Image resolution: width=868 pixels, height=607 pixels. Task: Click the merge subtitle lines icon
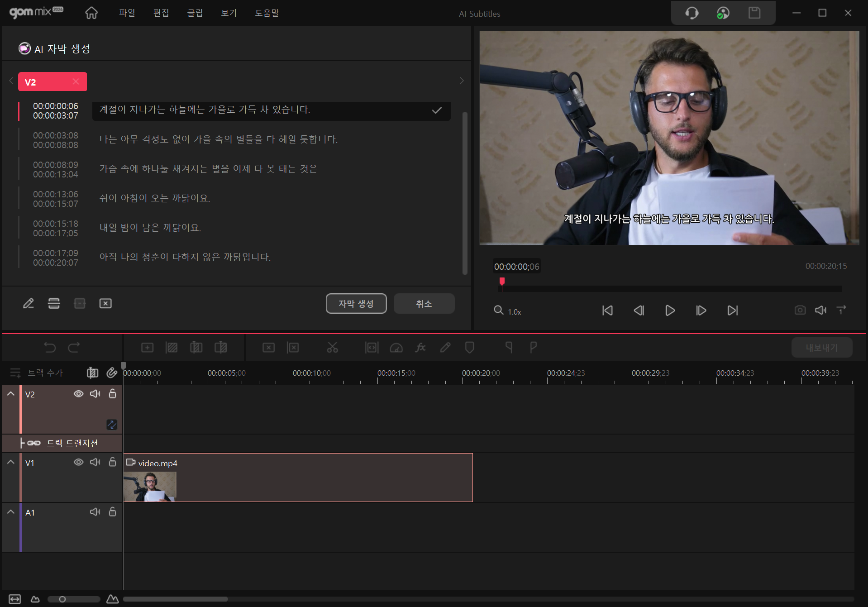54,303
